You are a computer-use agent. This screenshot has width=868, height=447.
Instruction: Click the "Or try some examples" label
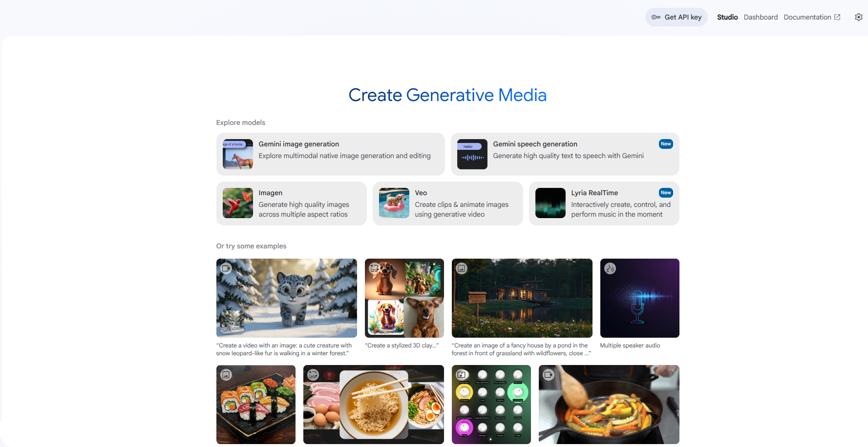coord(252,246)
